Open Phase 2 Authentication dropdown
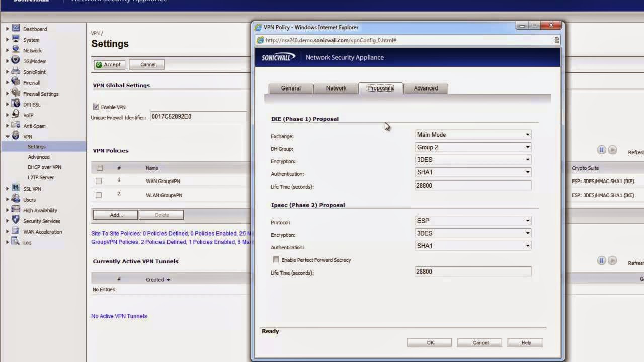This screenshot has height=362, width=644. (473, 246)
